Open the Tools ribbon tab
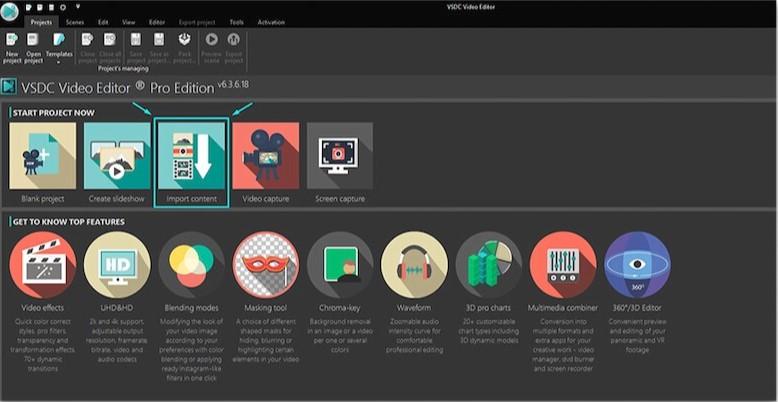This screenshot has height=402, width=778. pyautogui.click(x=237, y=22)
